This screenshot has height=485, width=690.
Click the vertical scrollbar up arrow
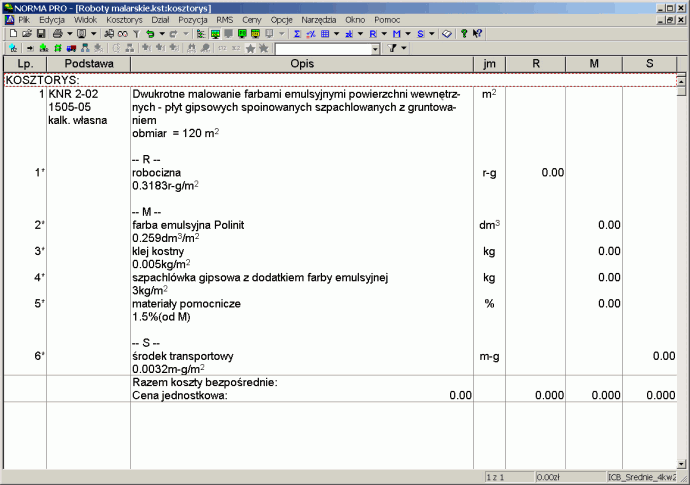point(682,79)
